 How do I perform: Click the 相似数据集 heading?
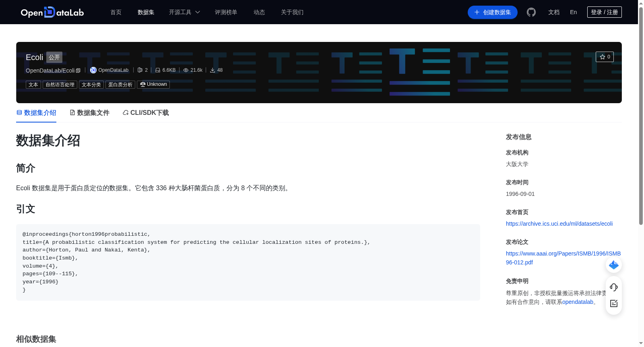pyautogui.click(x=36, y=339)
